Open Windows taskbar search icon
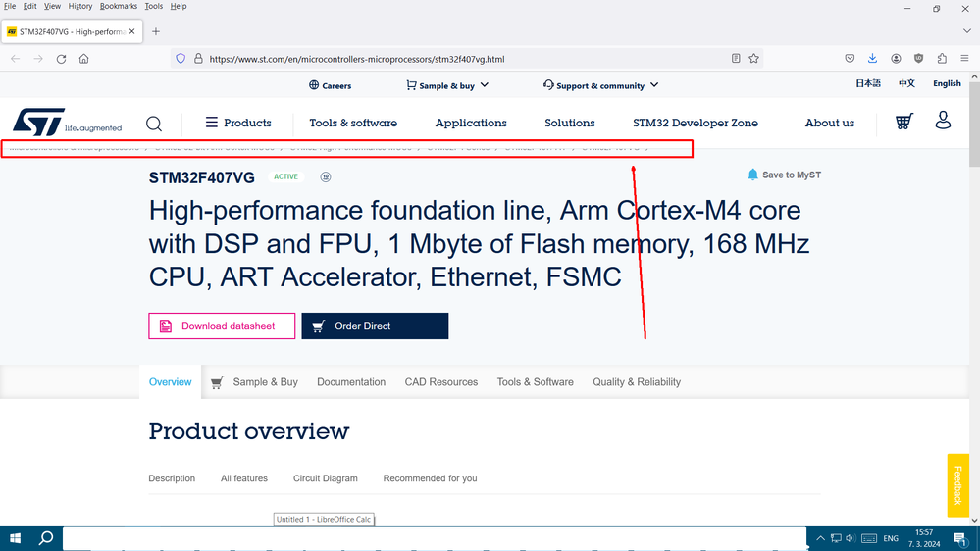The width and height of the screenshot is (980, 551). click(x=46, y=538)
